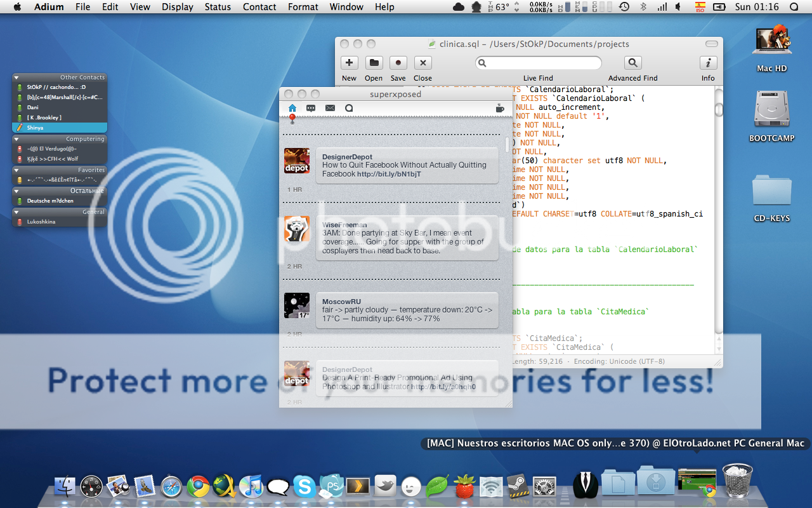Open search magnifier tab in superxposed
Image resolution: width=812 pixels, height=508 pixels.
pyautogui.click(x=349, y=108)
